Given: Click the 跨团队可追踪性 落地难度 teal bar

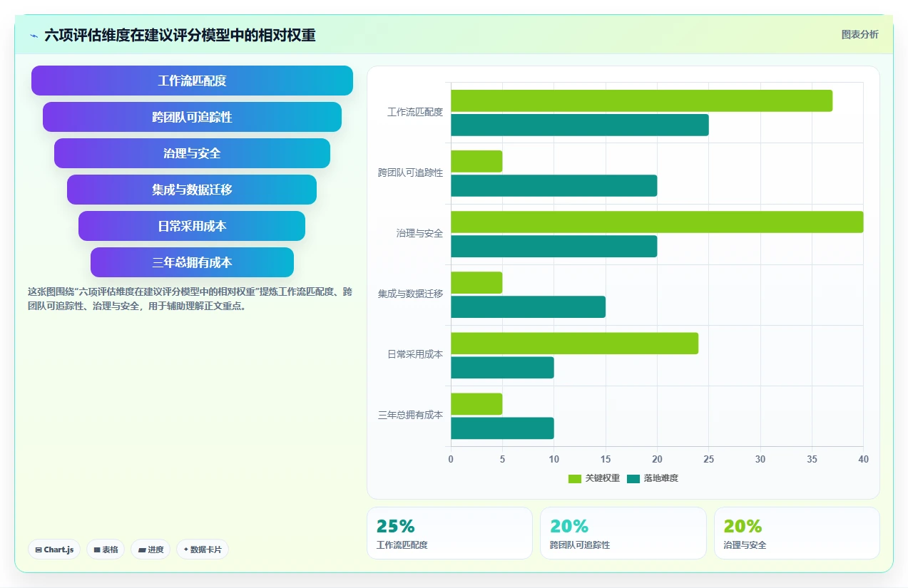Looking at the screenshot, I should pyautogui.click(x=554, y=185).
